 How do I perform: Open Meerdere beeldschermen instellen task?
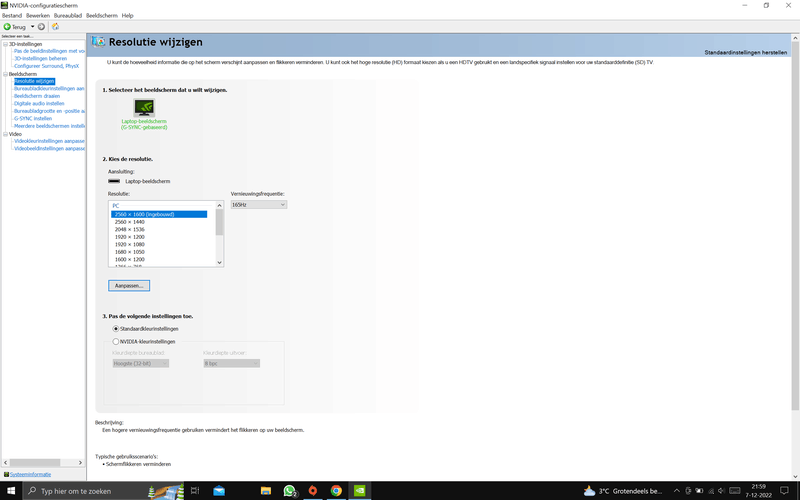tap(49, 126)
